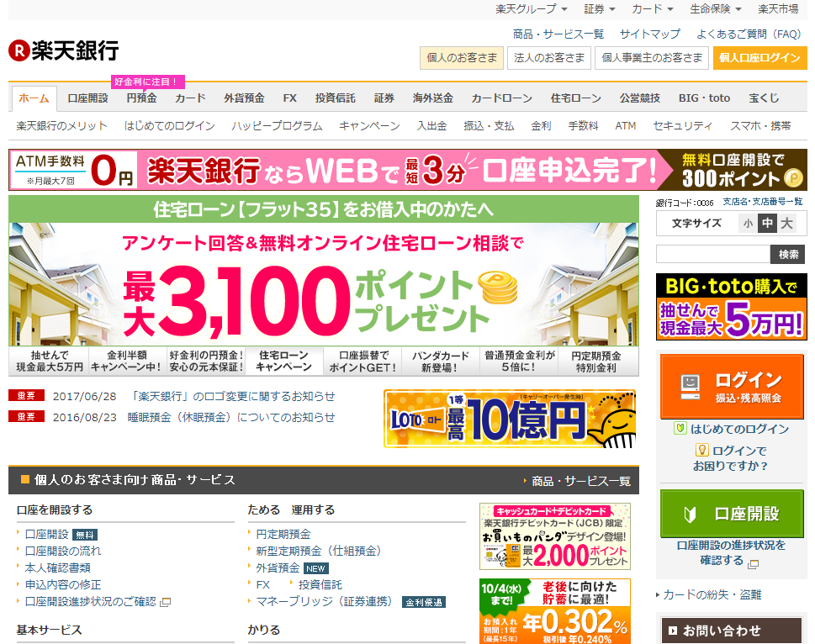
Task: Click the beginner shield icon beside はじめてのログイン
Action: (x=680, y=429)
